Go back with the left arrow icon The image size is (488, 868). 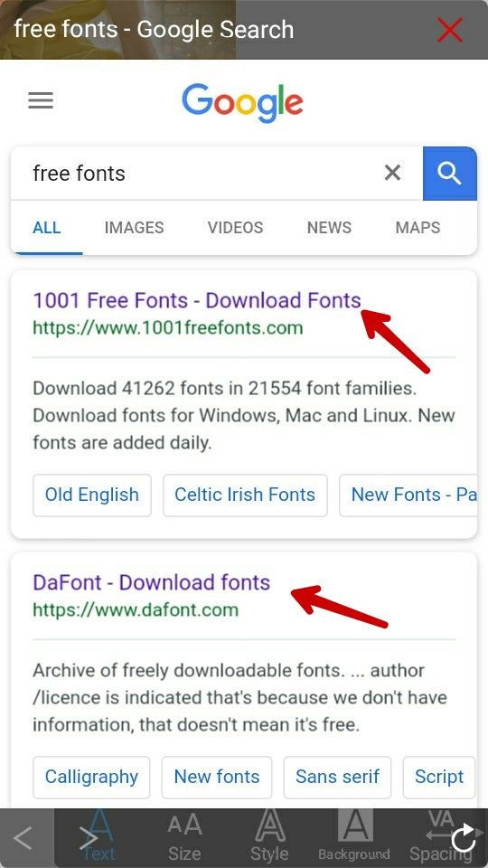pyautogui.click(x=23, y=839)
